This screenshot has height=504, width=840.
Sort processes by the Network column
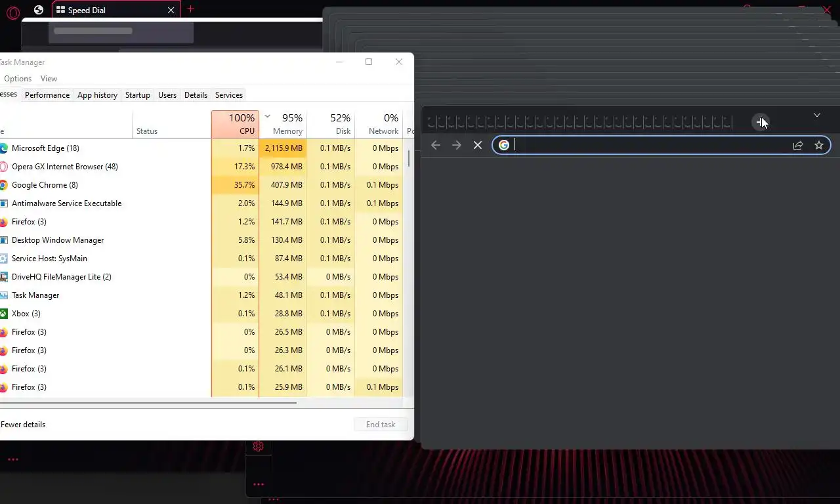point(379,124)
